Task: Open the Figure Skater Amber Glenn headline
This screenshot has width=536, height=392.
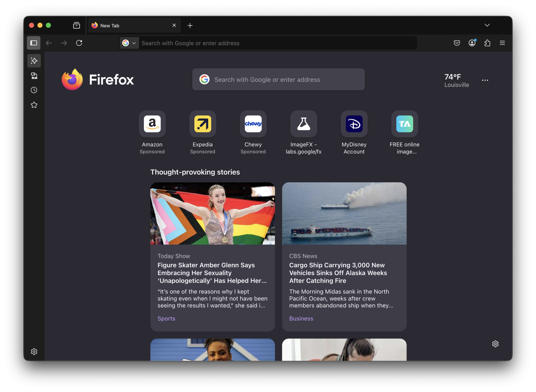Action: pos(212,273)
